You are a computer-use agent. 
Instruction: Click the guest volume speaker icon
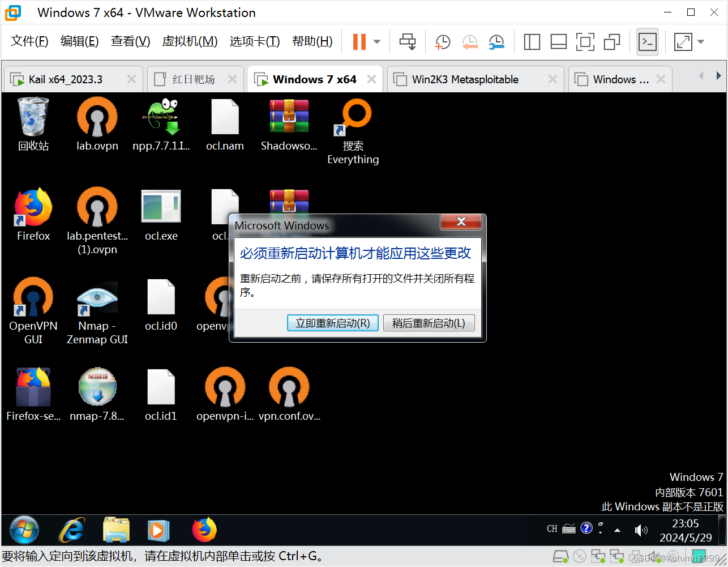point(641,530)
